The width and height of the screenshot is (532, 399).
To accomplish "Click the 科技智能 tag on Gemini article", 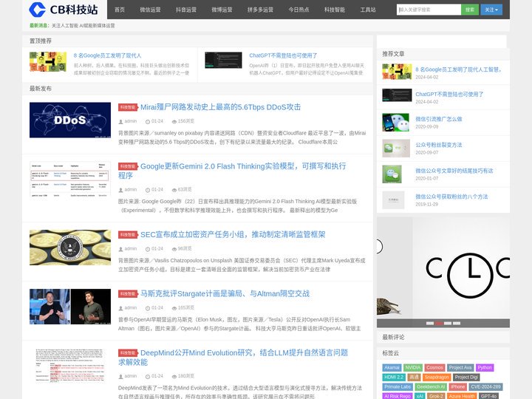I will (x=128, y=166).
